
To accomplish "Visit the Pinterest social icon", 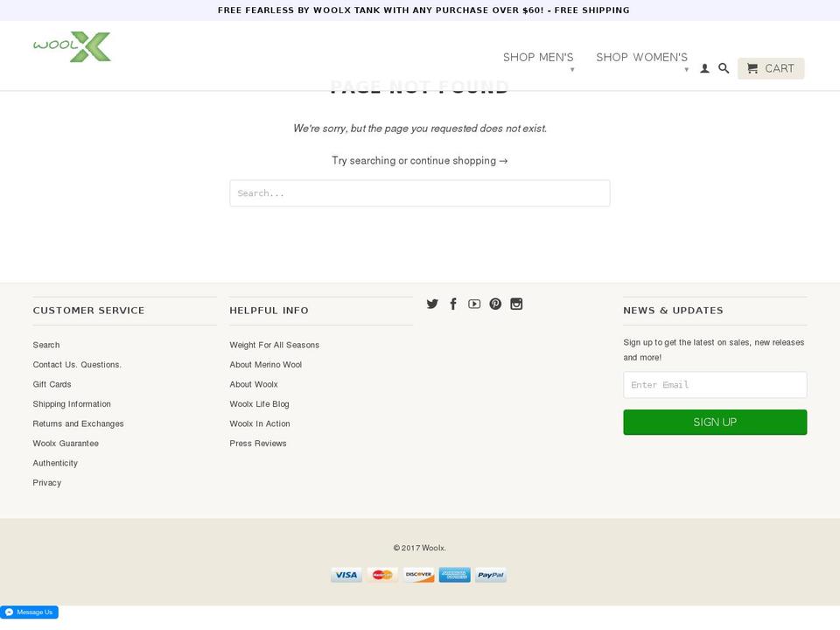I will coord(495,304).
